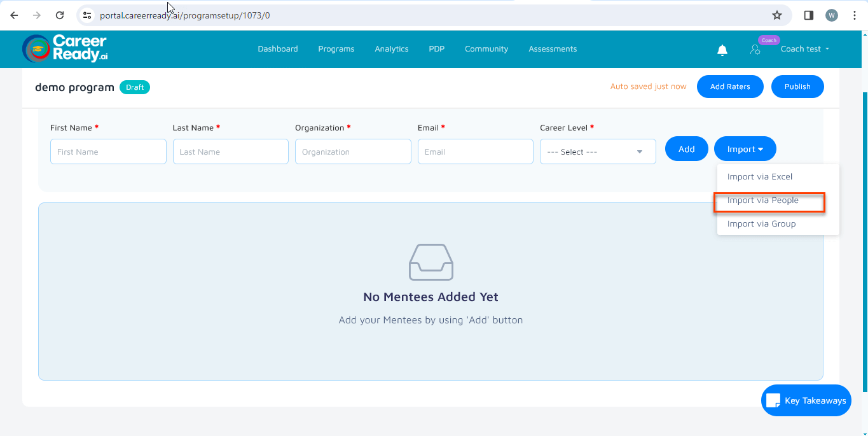Viewport: 868px width, 436px height.
Task: Open browser side panel icon
Action: [808, 15]
